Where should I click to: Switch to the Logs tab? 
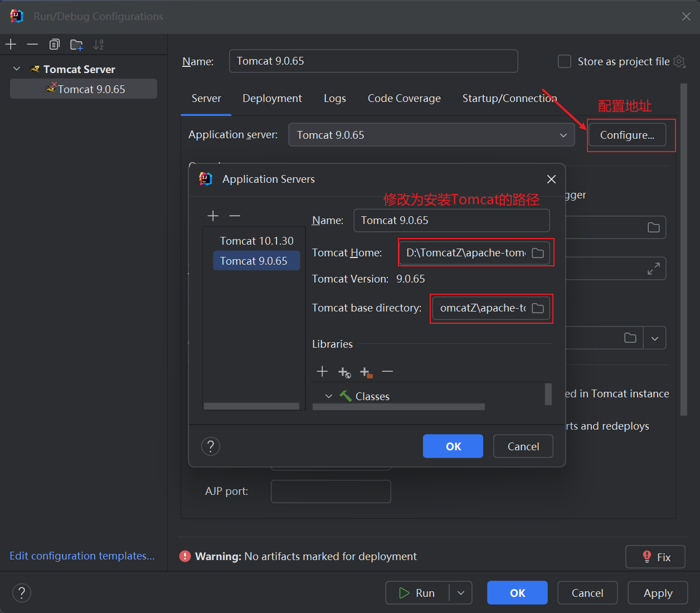click(335, 99)
